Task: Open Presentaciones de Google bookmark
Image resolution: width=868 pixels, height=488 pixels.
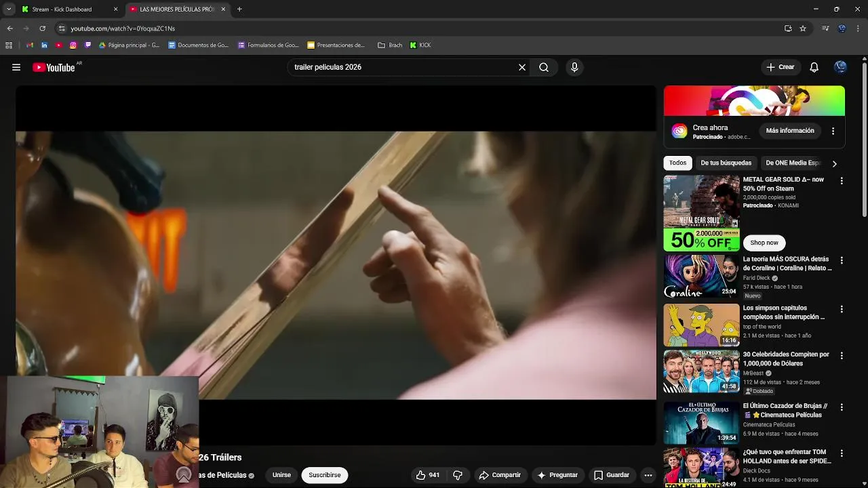Action: point(336,45)
